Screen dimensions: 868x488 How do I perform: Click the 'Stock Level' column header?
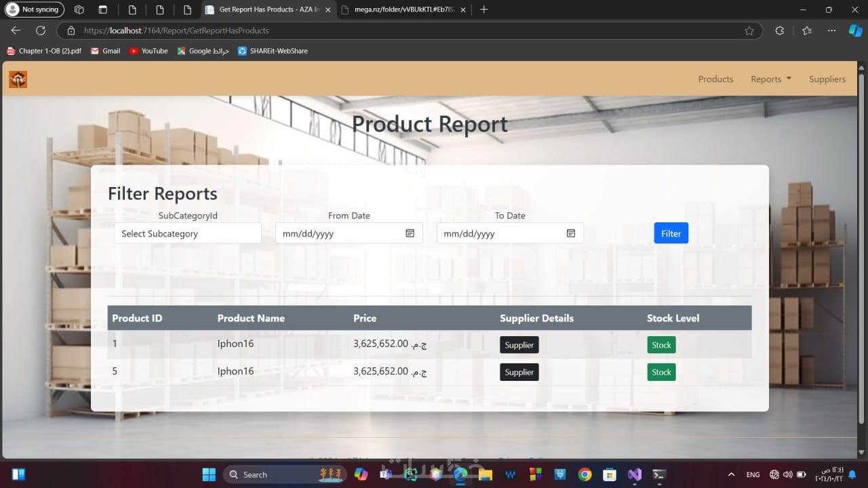[x=673, y=318]
